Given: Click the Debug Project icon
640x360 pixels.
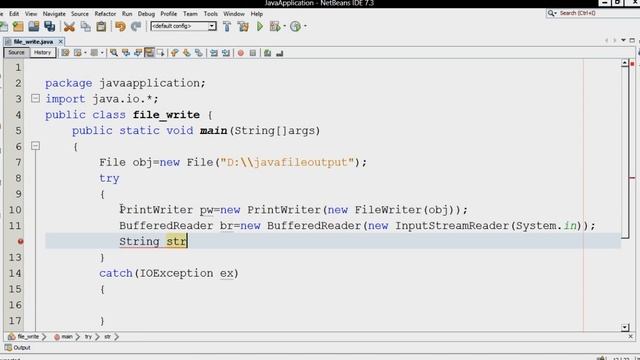Looking at the screenshot, I should point(275,27).
